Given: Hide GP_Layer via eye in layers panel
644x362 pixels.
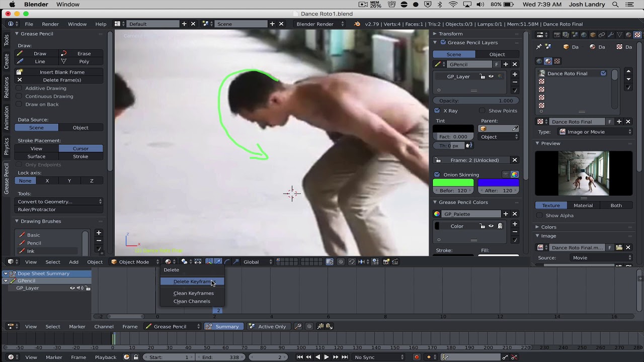Looking at the screenshot, I should click(x=491, y=76).
